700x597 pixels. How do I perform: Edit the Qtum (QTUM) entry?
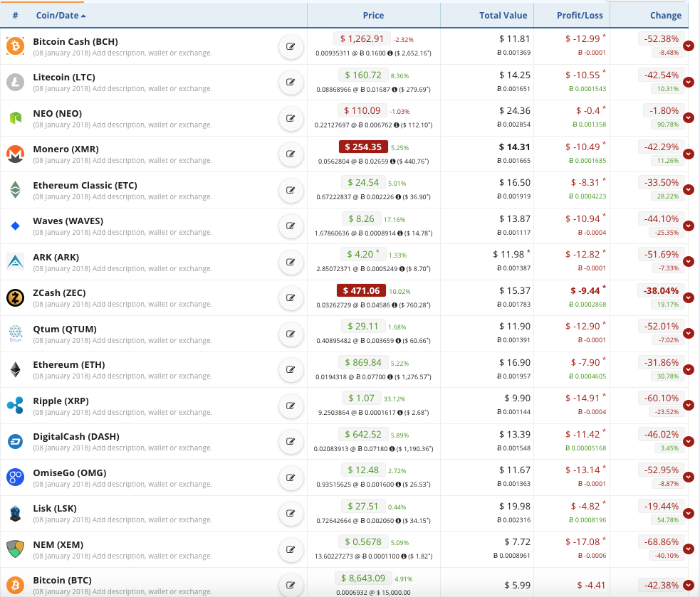tap(291, 334)
